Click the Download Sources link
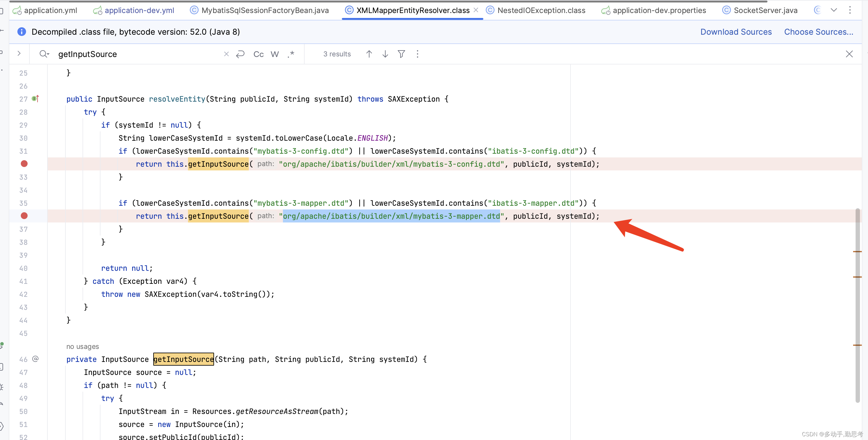The image size is (868, 440). coord(736,32)
